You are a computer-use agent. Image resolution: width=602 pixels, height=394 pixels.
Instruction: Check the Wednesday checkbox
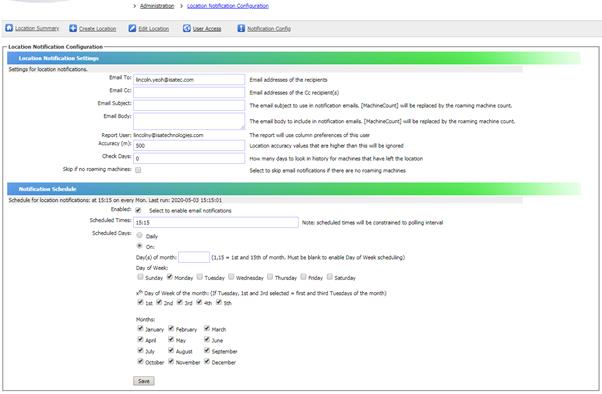click(231, 276)
